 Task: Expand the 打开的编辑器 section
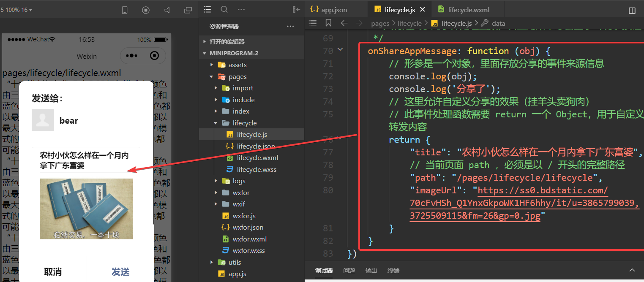point(252,42)
